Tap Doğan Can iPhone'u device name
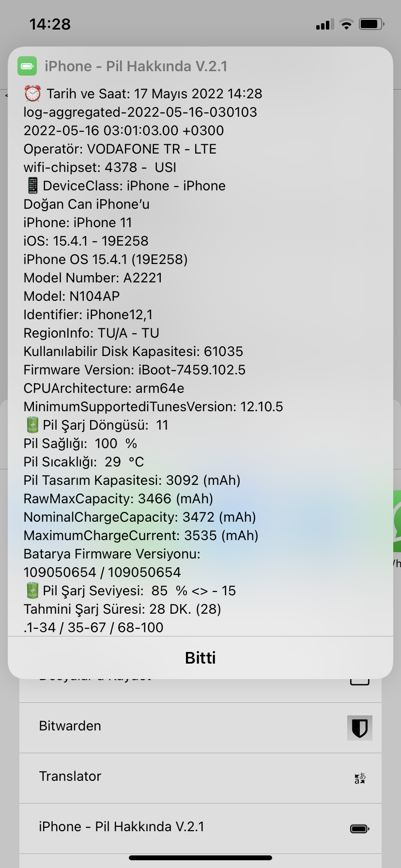Viewport: 401px width, 868px height. (87, 204)
